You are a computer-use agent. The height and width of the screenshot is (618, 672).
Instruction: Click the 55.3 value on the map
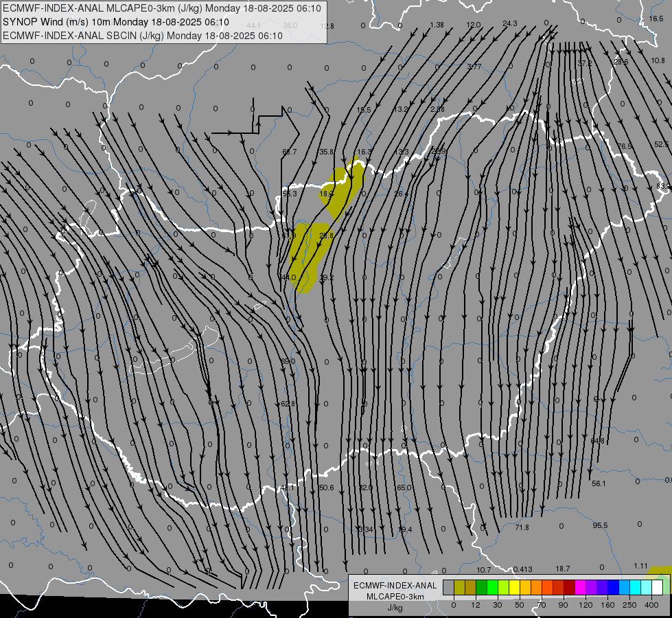290,194
